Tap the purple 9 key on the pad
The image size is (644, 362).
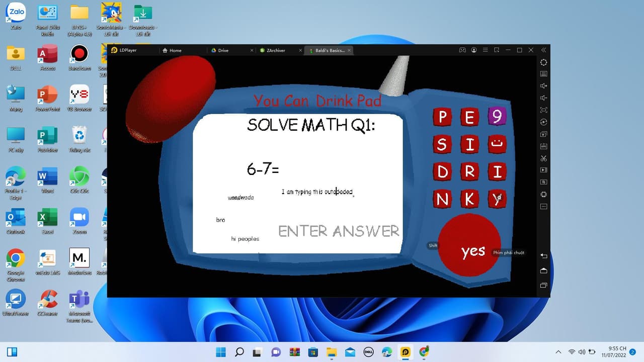(497, 117)
